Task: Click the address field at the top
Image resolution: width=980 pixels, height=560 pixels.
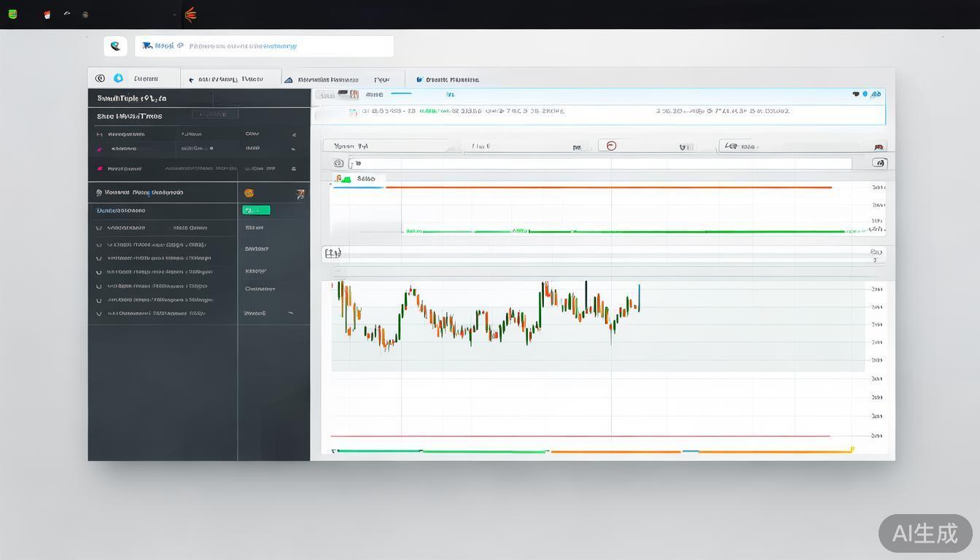Action: [264, 46]
